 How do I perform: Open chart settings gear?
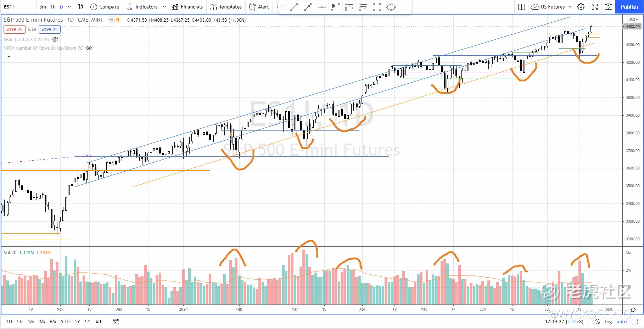pyautogui.click(x=581, y=7)
